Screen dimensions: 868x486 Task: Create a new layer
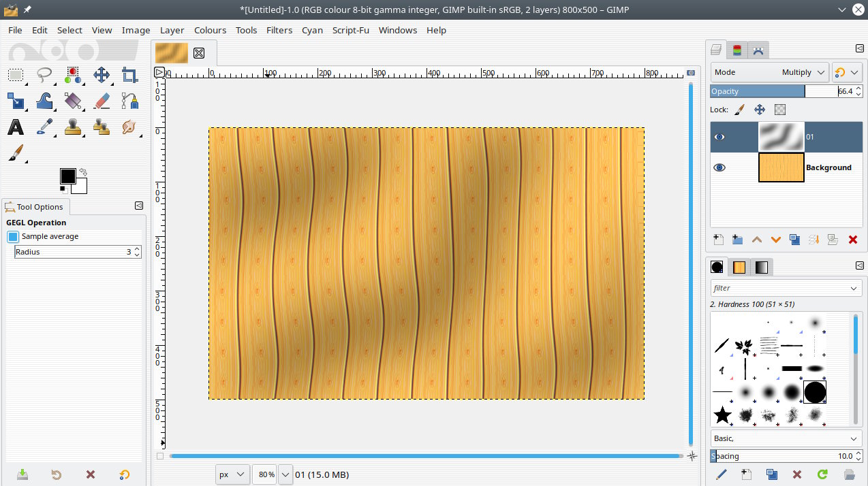pyautogui.click(x=718, y=240)
